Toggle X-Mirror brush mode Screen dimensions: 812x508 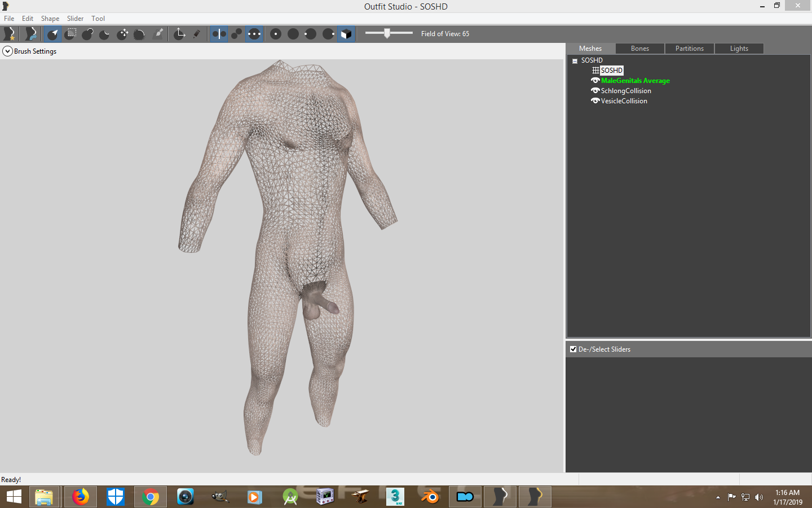click(219, 34)
